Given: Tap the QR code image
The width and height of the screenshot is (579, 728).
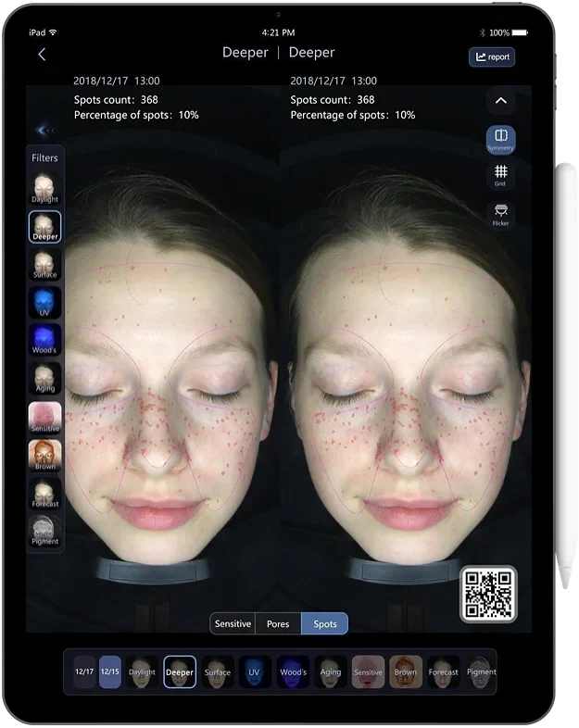Looking at the screenshot, I should [x=488, y=594].
